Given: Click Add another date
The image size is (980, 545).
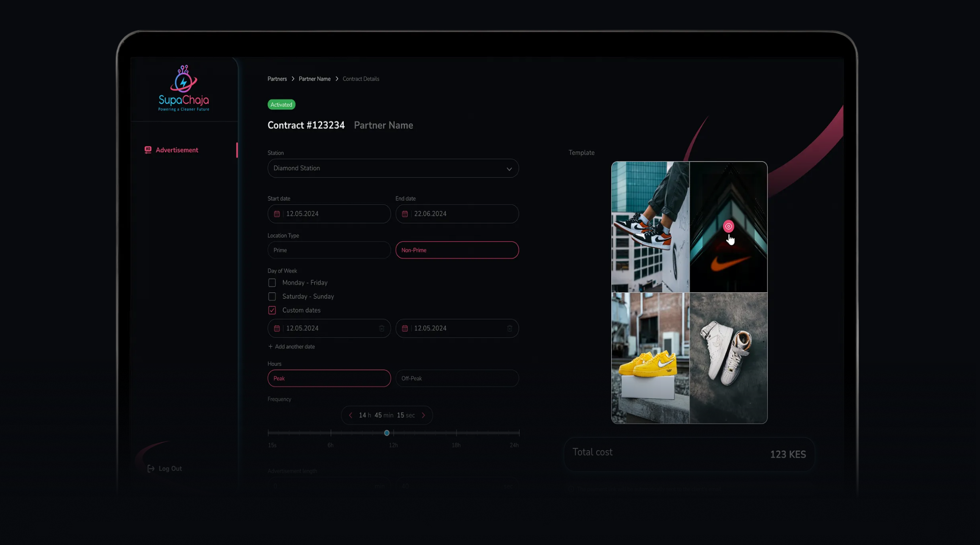Looking at the screenshot, I should [x=292, y=346].
